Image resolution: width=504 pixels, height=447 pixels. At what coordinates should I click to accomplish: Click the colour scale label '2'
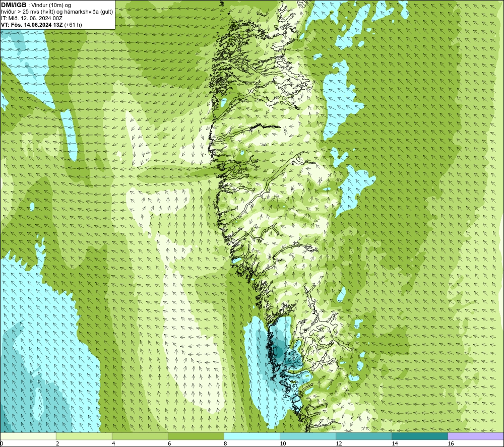pos(57,443)
